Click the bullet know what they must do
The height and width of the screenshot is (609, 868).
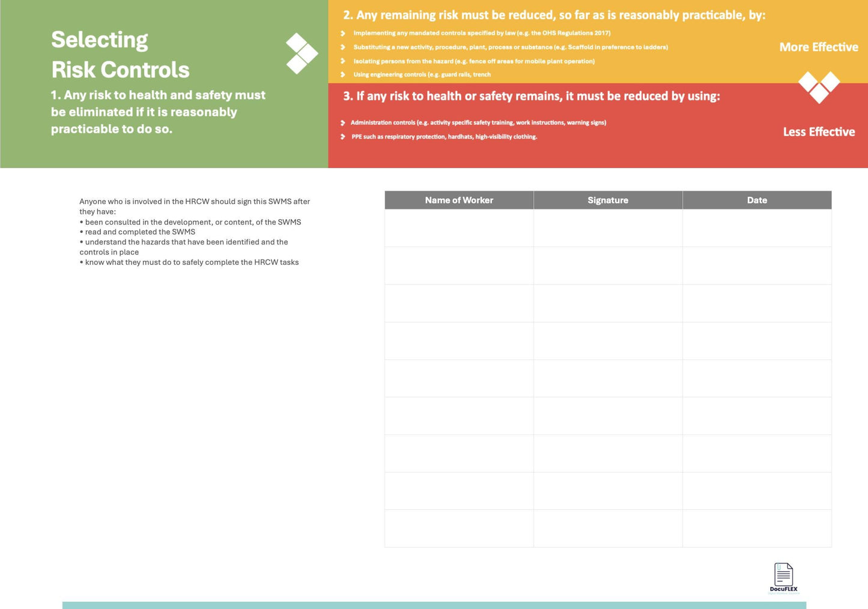[189, 262]
